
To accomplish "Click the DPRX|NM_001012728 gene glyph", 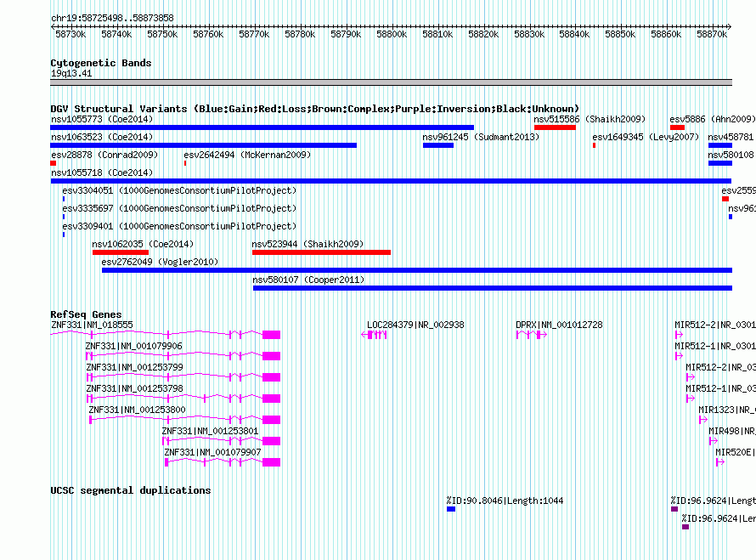I will [531, 335].
